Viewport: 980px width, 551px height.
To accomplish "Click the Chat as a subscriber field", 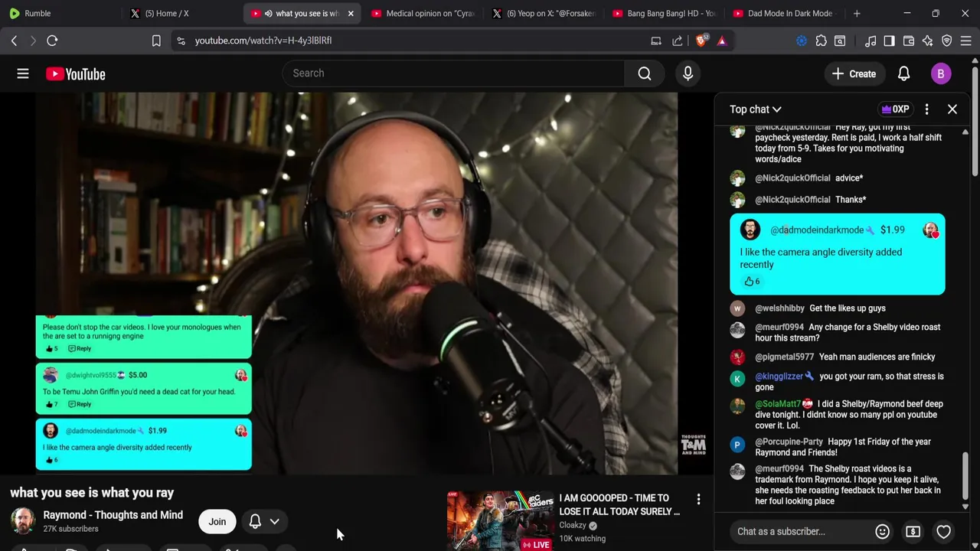I will pos(802,531).
